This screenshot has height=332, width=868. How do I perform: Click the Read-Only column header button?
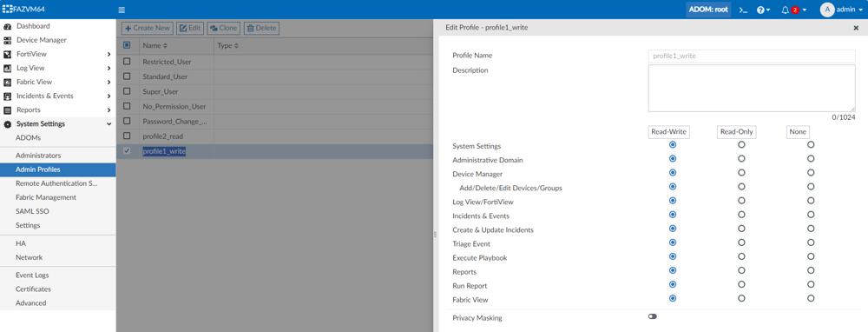(737, 132)
